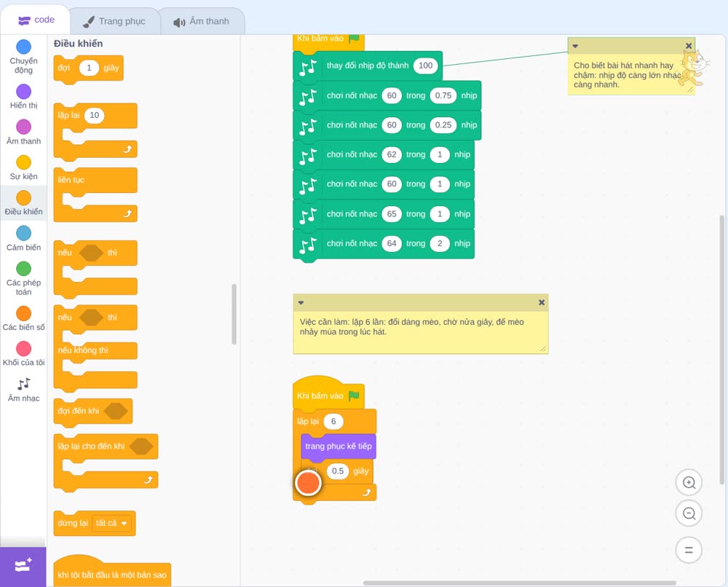This screenshot has height=587, width=728.
Task: Edit the 0.75 beat duration field
Action: (x=443, y=95)
